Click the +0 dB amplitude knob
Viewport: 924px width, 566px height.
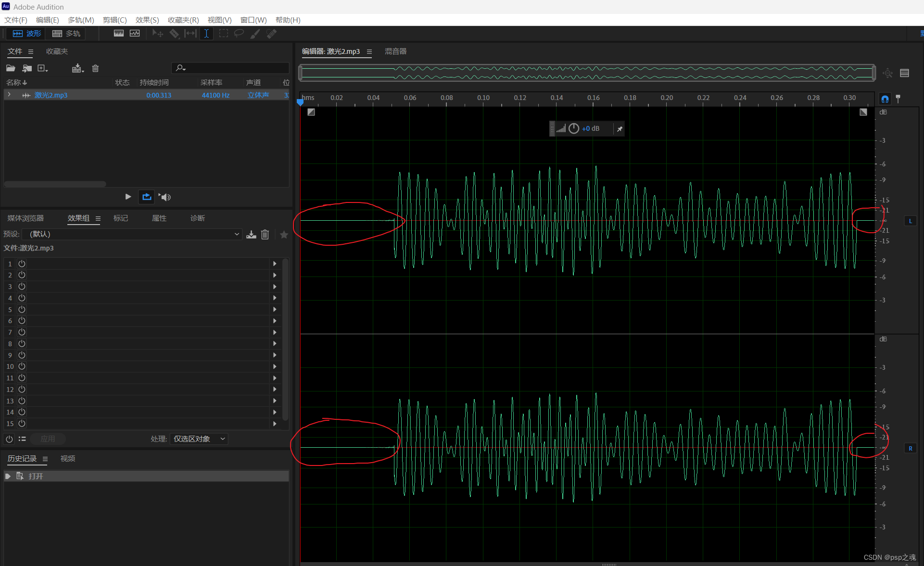click(x=574, y=128)
